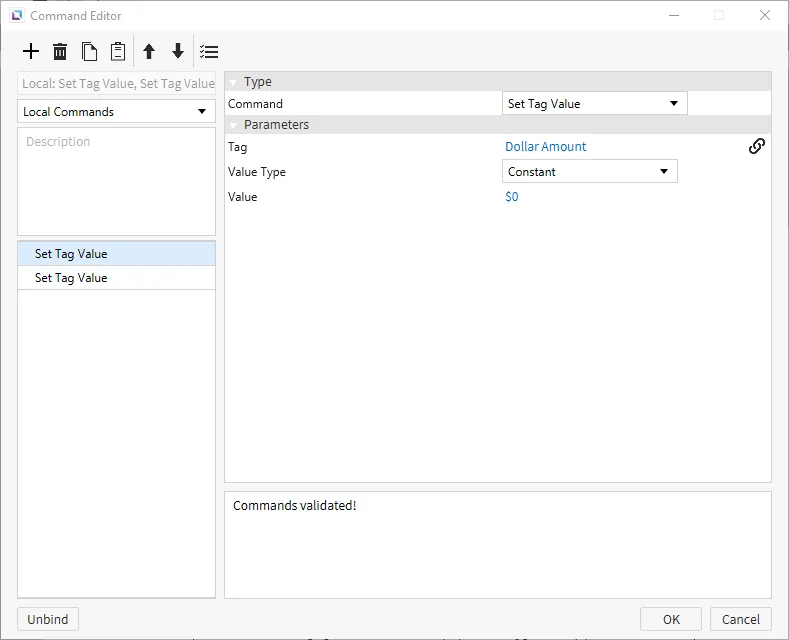Click into the Description text field
789x640 pixels.
(116, 181)
